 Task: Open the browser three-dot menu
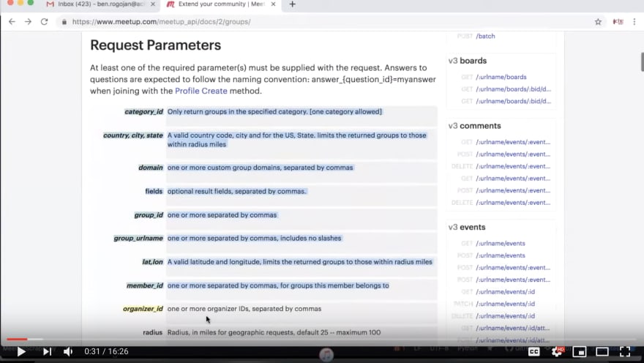coord(634,22)
